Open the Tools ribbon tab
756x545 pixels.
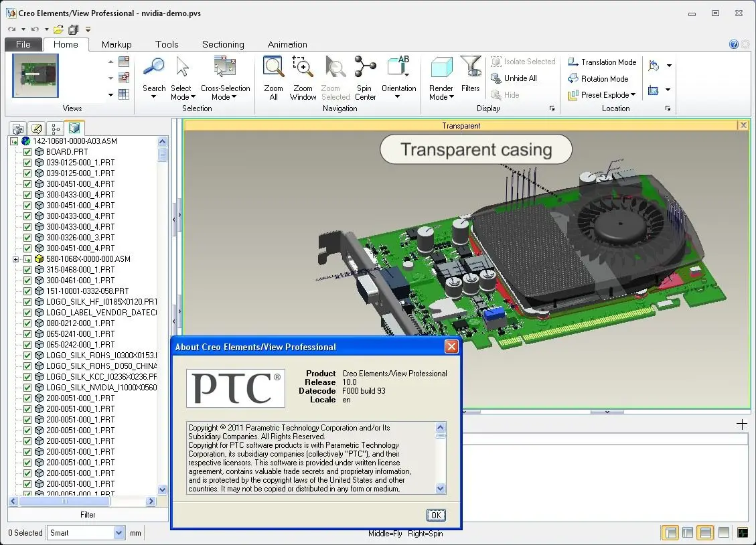tap(167, 44)
